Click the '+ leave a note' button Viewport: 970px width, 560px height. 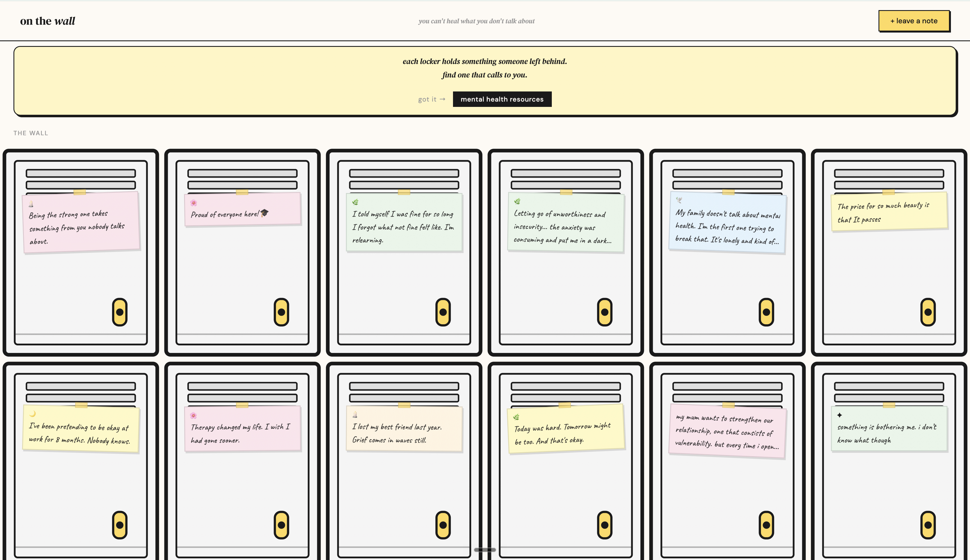point(914,21)
